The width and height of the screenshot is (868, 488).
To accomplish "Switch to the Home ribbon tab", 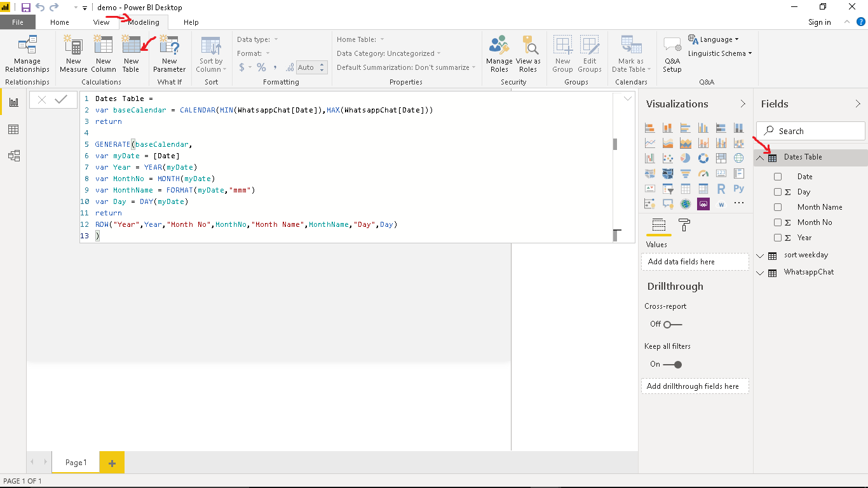I will (60, 22).
